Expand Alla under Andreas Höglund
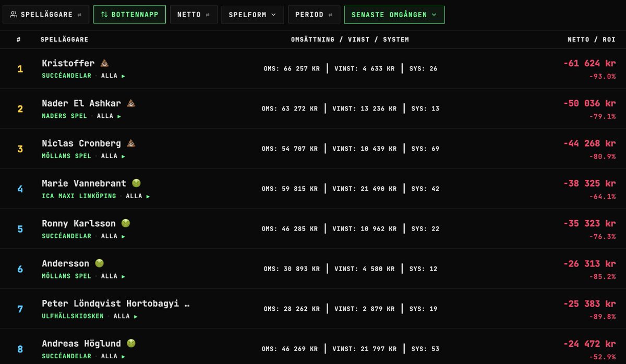 (113, 357)
